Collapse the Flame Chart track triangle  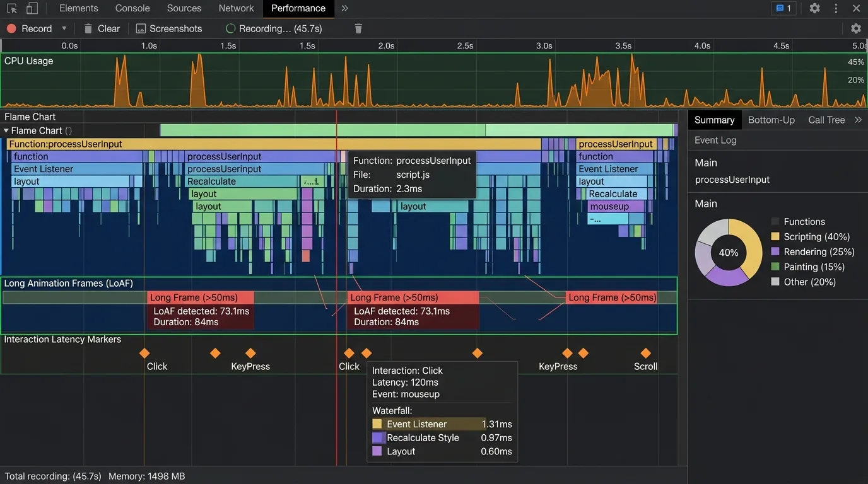[x=6, y=130]
